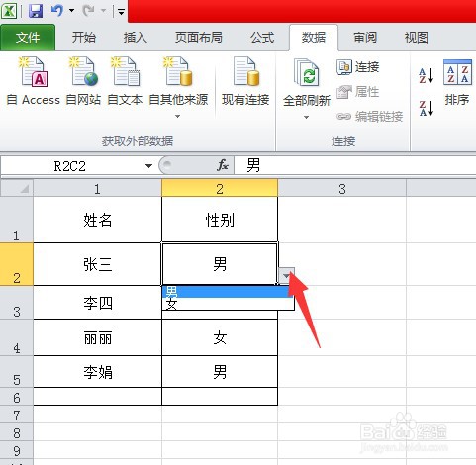476x465 pixels.
Task: Expand the 自其他来源 dropdown arrow
Action: tap(177, 116)
